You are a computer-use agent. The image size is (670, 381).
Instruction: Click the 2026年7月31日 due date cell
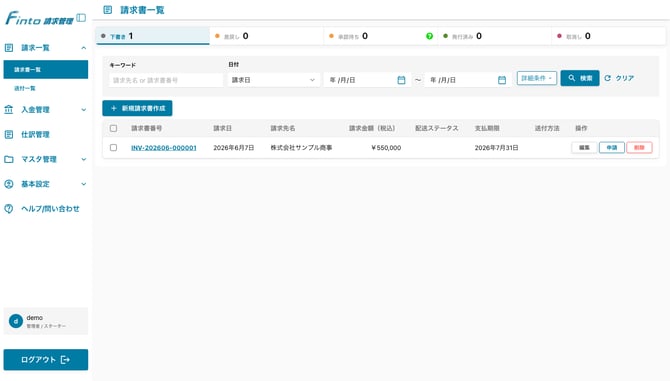497,148
